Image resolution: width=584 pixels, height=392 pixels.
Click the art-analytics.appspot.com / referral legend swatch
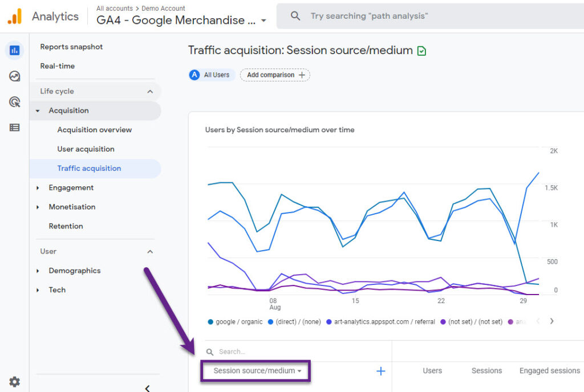coord(329,322)
